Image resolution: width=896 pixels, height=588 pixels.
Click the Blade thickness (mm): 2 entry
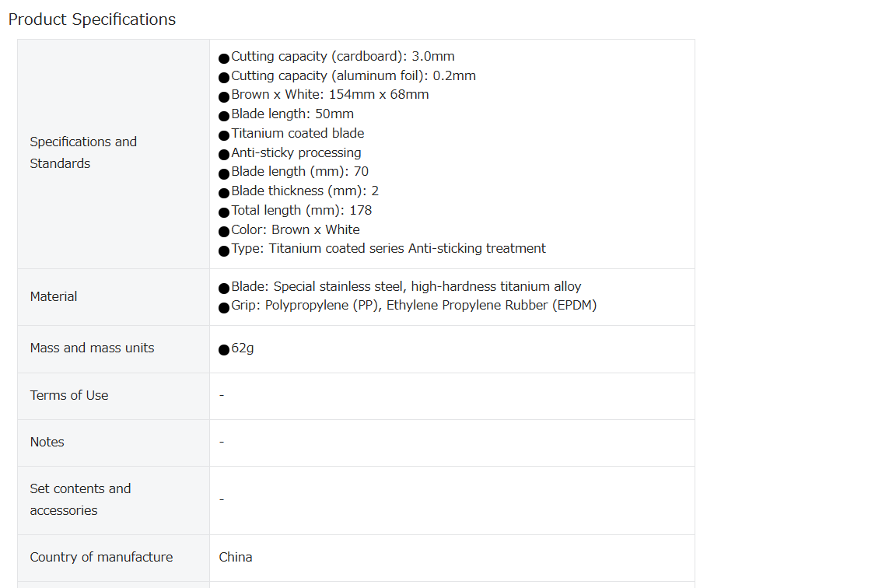[x=299, y=191]
